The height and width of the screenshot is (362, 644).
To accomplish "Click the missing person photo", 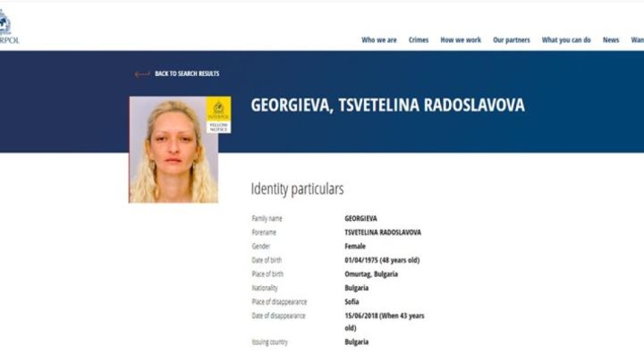I will pos(174,150).
